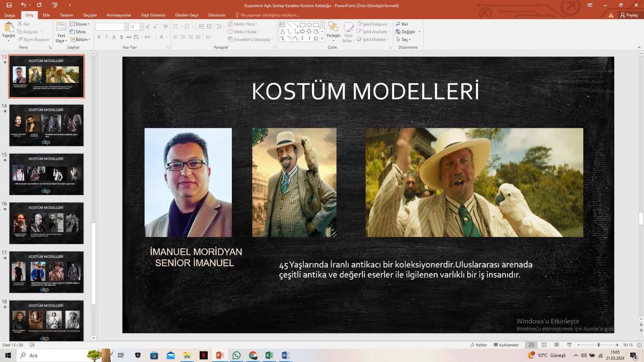
Task: Undo the last action in quick access toolbar
Action: point(23,5)
